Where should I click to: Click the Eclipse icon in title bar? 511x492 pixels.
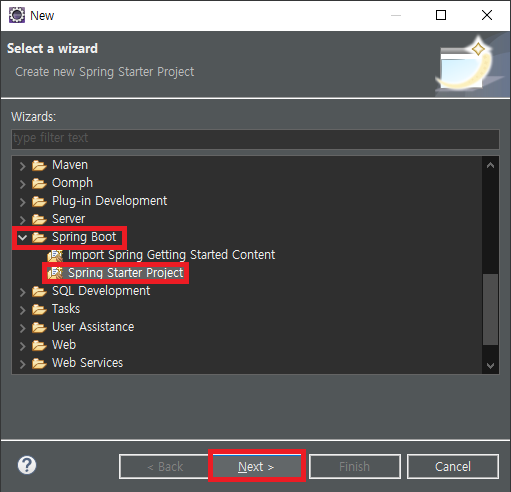click(x=17, y=15)
